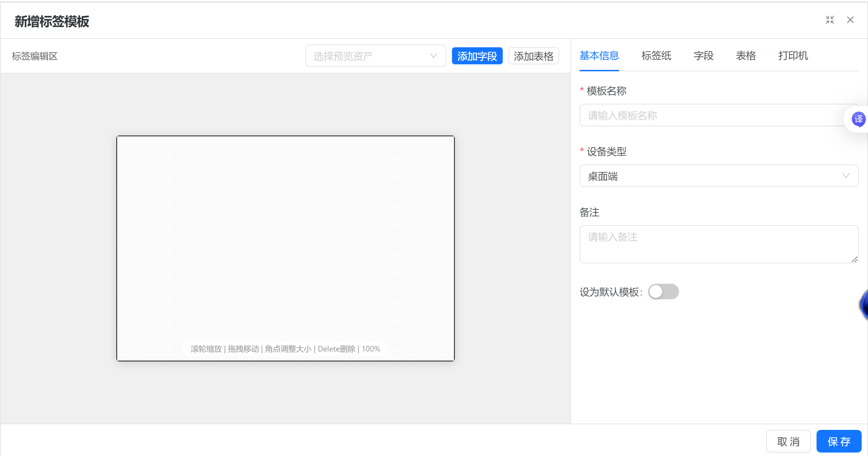
Task: Focus the 模板名称 input field
Action: coord(719,115)
